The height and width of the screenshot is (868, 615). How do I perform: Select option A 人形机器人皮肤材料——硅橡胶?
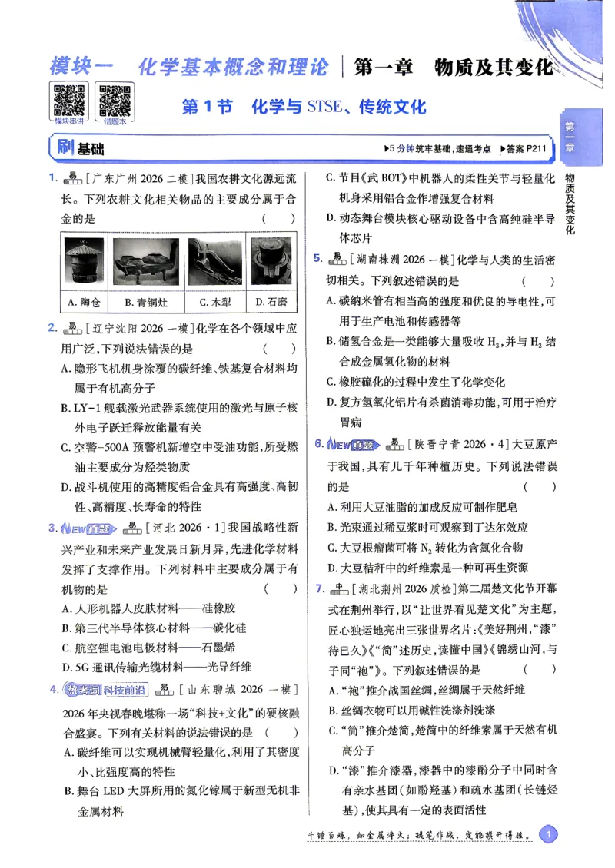point(148,609)
